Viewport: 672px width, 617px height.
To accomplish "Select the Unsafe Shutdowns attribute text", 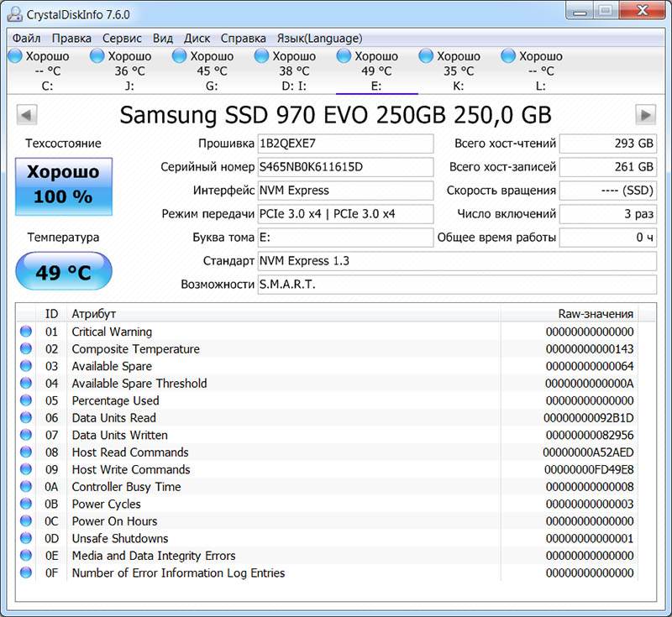I will click(119, 538).
